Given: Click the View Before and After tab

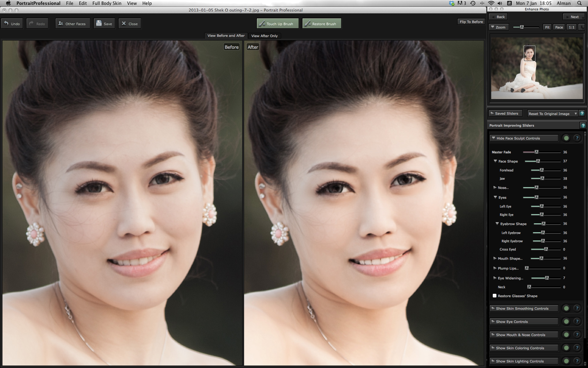Looking at the screenshot, I should tap(225, 36).
